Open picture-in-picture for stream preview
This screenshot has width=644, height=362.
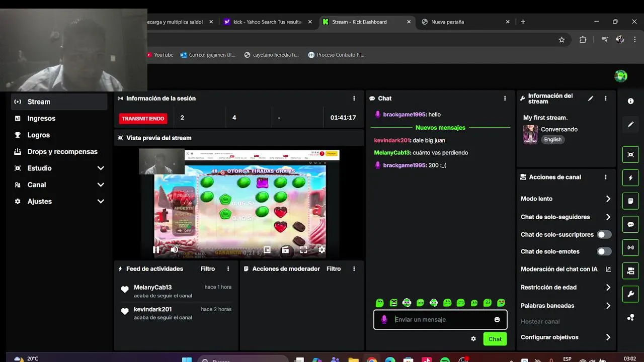click(x=267, y=250)
